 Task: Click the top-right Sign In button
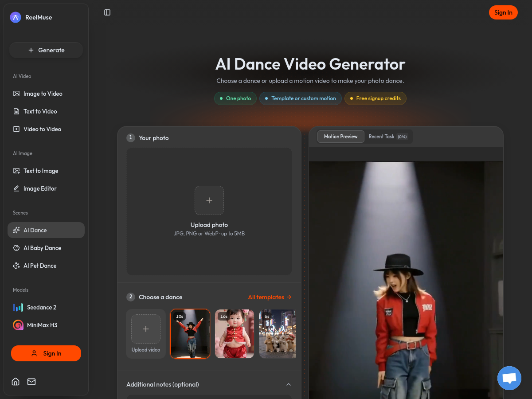tap(503, 12)
